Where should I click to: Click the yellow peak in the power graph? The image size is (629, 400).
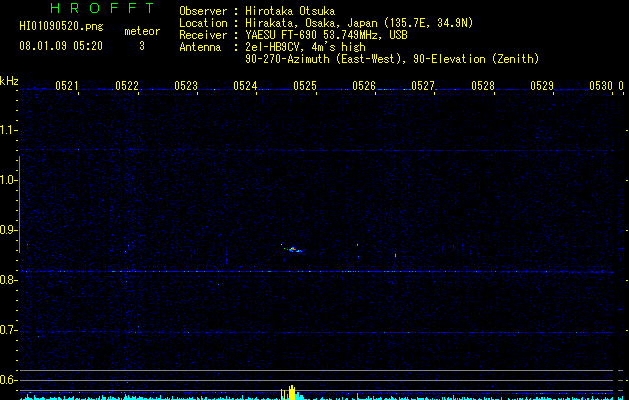[x=292, y=393]
